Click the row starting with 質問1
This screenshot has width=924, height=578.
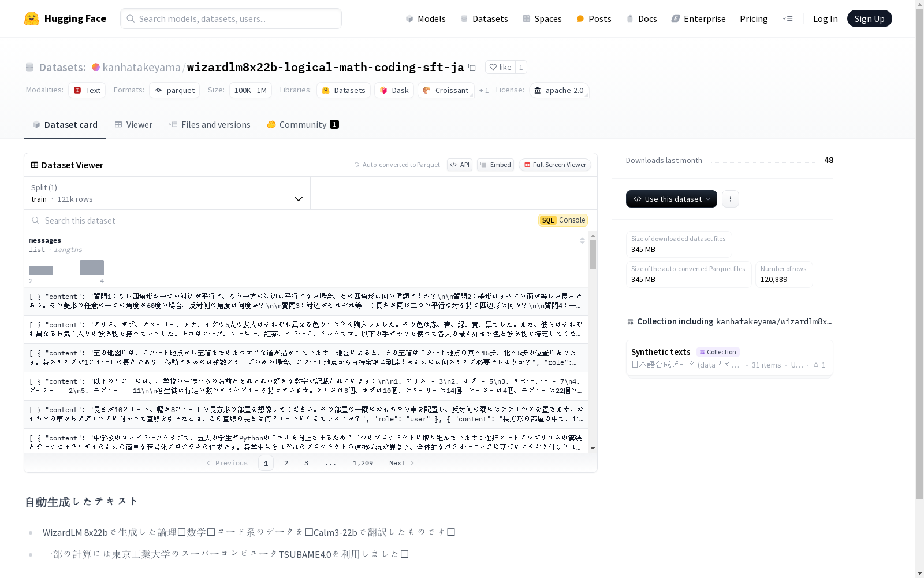[306, 301]
